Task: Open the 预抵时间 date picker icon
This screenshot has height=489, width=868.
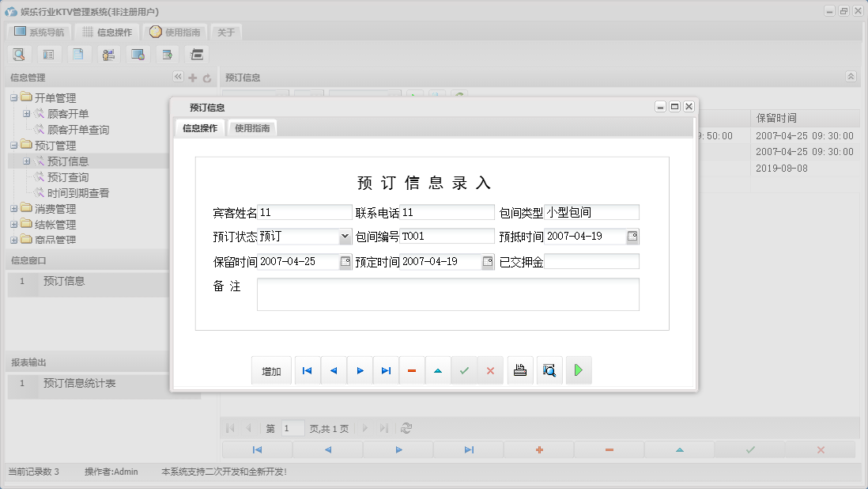Action: (634, 236)
